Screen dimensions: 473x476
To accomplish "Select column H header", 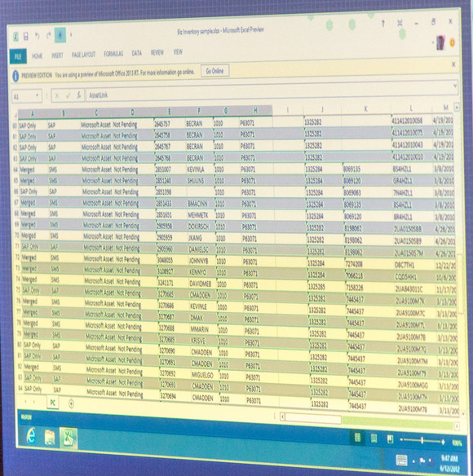I will pyautogui.click(x=255, y=110).
